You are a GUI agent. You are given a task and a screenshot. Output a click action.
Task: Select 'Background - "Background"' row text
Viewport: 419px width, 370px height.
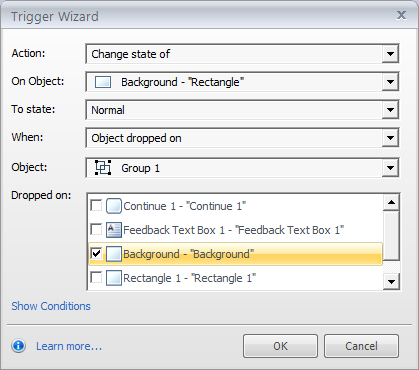pyautogui.click(x=189, y=254)
